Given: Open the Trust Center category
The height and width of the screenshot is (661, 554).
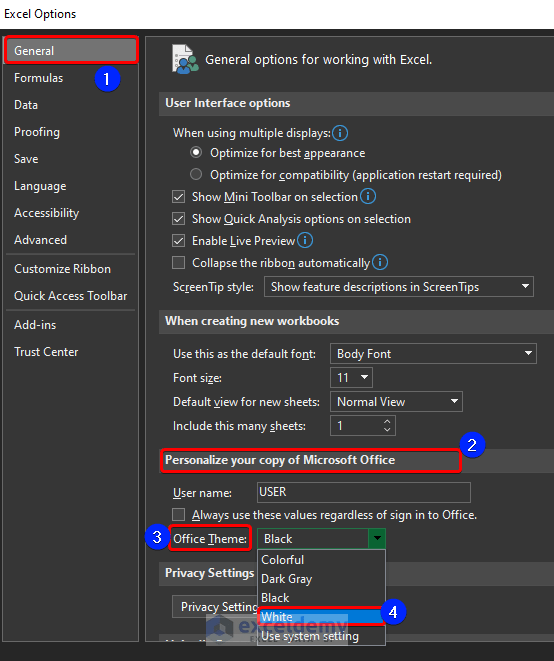Looking at the screenshot, I should click(x=71, y=352).
